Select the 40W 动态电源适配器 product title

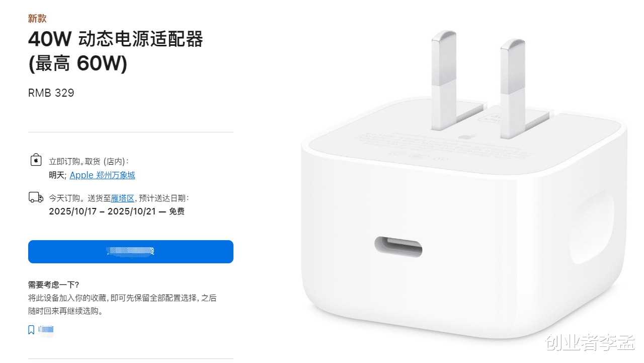116,39
